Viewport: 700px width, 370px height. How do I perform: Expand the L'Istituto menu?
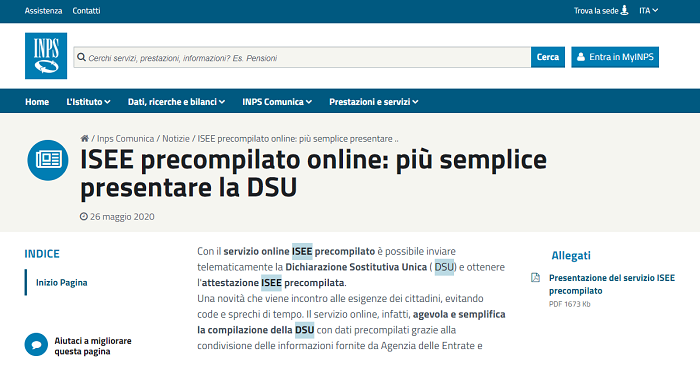(x=88, y=102)
